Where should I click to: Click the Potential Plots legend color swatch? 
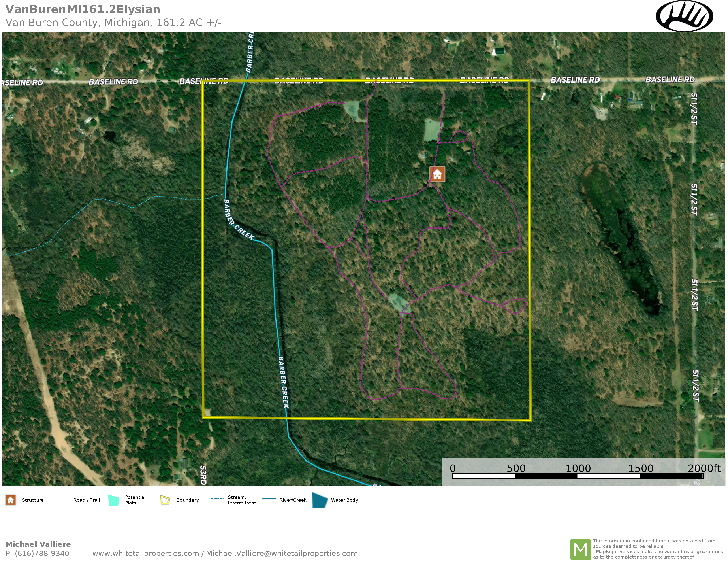tap(114, 500)
